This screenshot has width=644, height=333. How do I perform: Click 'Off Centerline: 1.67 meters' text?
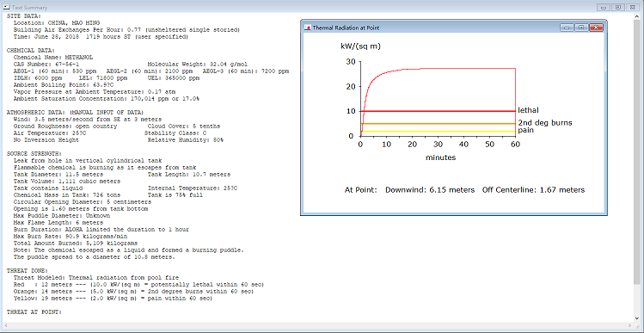click(x=534, y=190)
